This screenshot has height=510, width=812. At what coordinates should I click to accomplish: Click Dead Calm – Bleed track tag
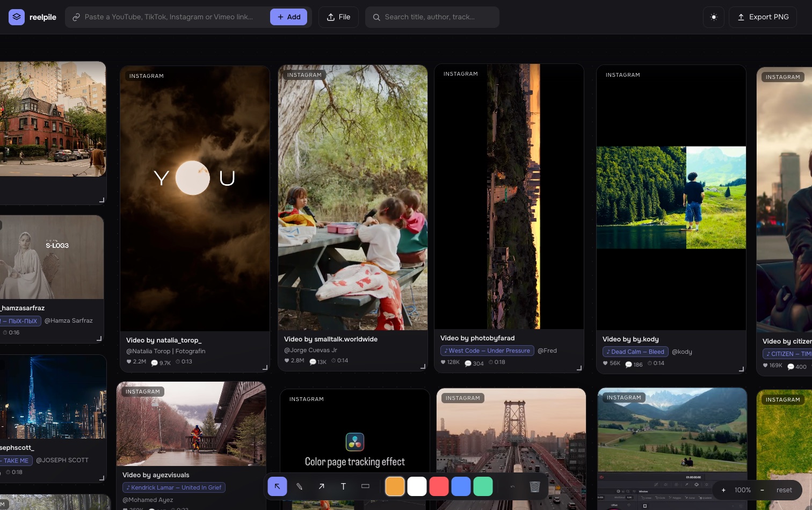pyautogui.click(x=635, y=352)
